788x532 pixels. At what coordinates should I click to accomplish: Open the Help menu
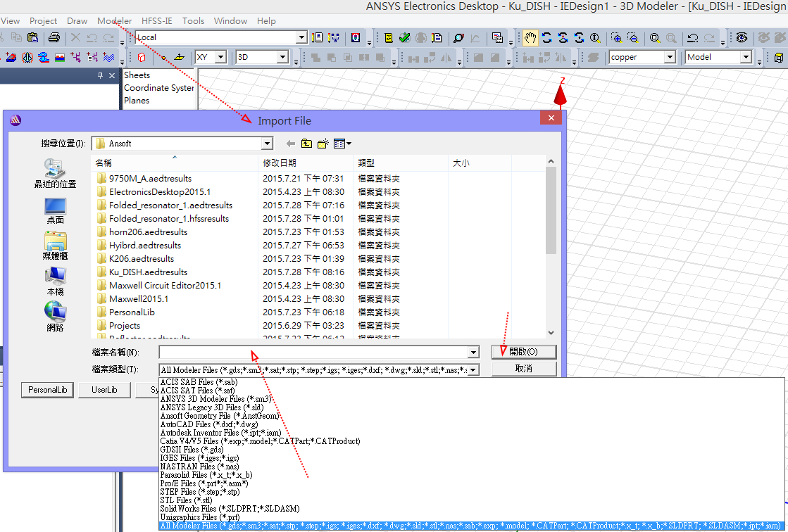(x=266, y=20)
